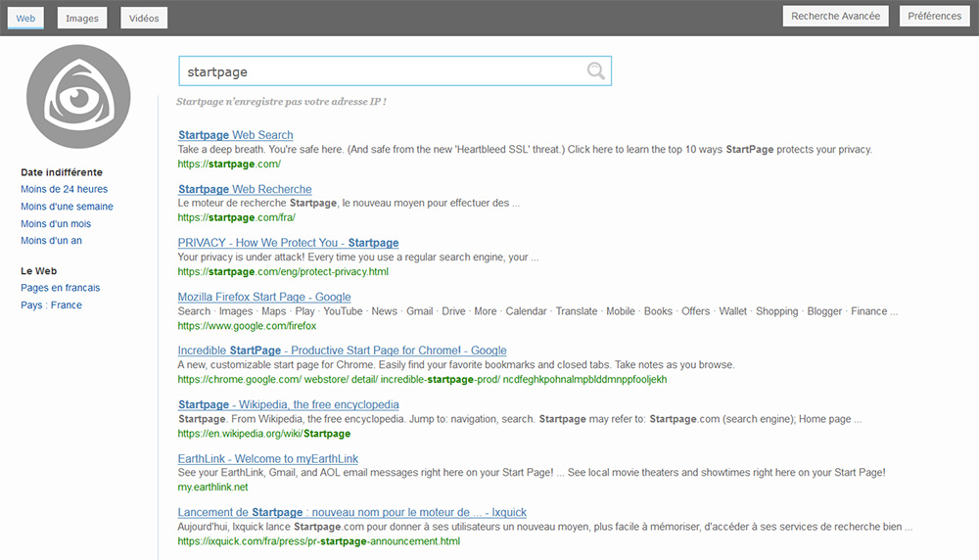
Task: Open EarthLink - Welcome to myEarthLink result
Action: 268,459
